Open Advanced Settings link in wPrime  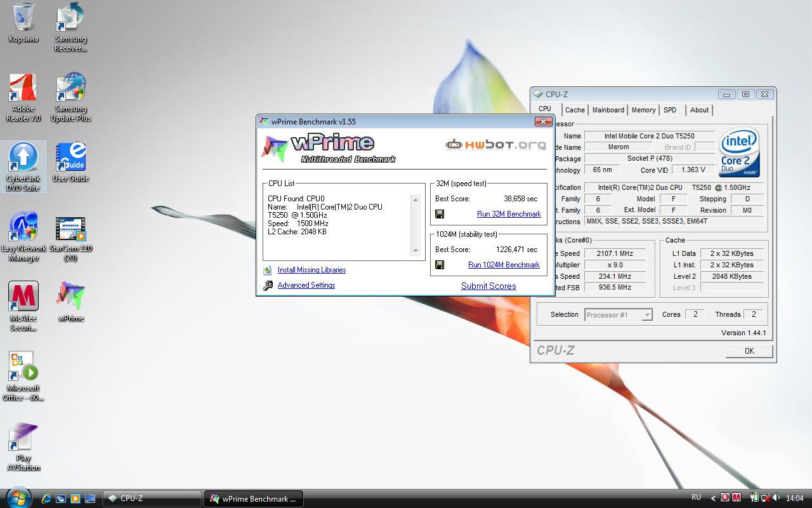306,285
